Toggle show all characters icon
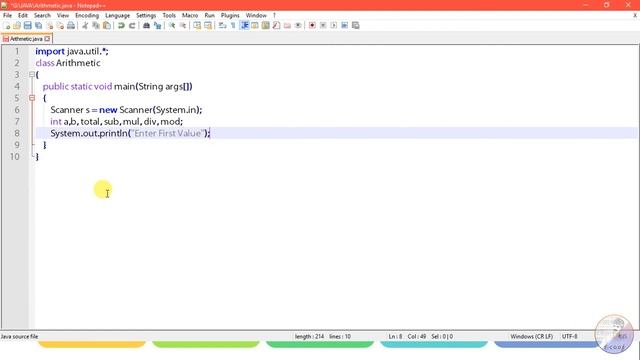This screenshot has width=640, height=360. click(x=233, y=26)
